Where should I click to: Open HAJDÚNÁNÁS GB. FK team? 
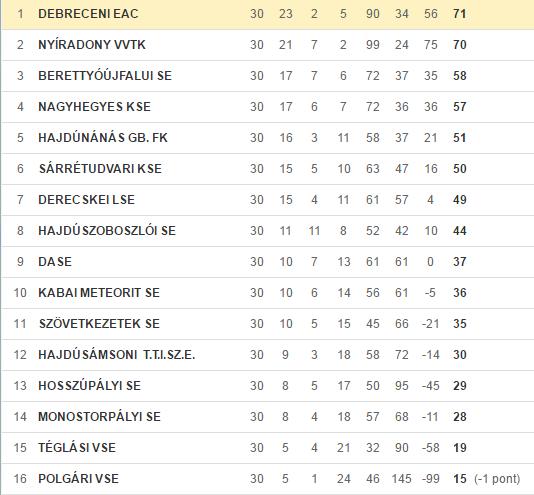103,138
